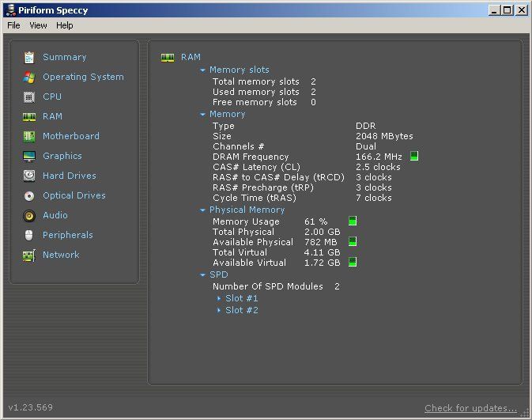The width and height of the screenshot is (532, 420).
Task: Expand Slot #2 SPD details
Action: (241, 310)
